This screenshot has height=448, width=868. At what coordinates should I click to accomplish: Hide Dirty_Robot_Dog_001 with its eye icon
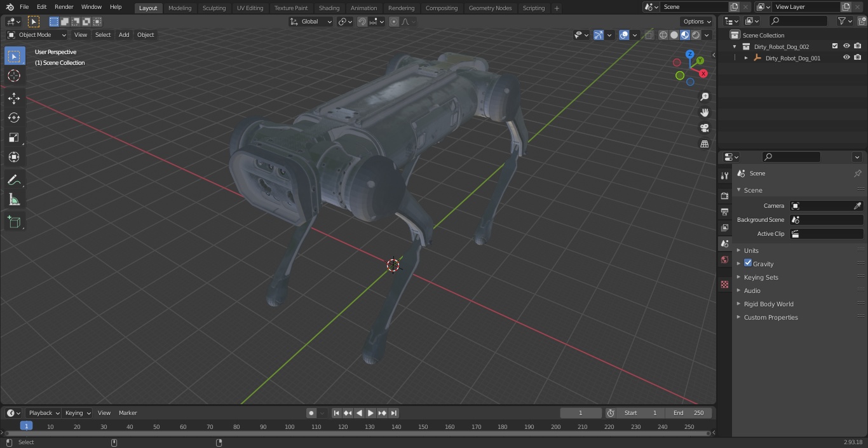tap(846, 58)
